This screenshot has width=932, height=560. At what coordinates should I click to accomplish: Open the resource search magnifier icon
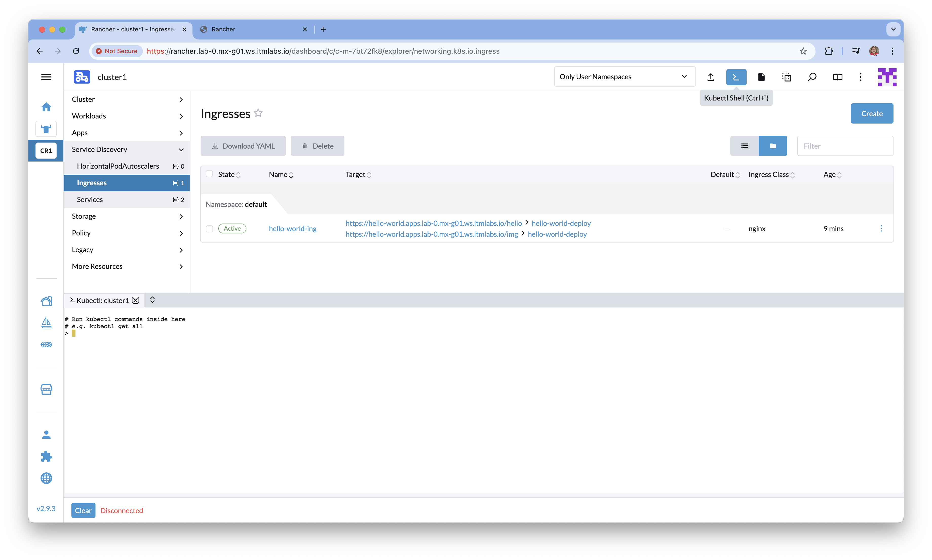[812, 77]
